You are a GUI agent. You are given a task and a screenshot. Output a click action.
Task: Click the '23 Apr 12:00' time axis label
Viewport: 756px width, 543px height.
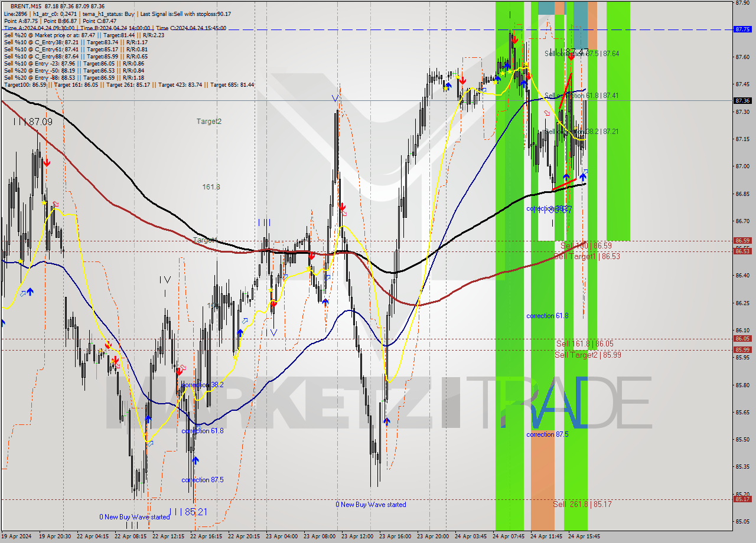(x=357, y=537)
